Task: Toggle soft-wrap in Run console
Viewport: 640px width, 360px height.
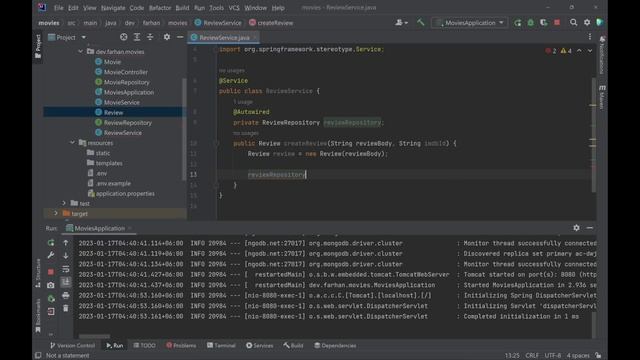Action: coord(66,269)
